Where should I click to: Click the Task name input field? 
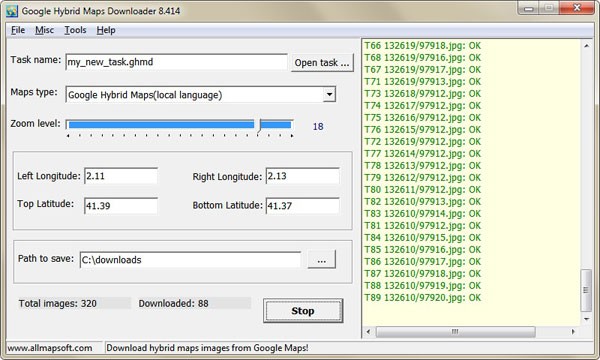[x=176, y=62]
